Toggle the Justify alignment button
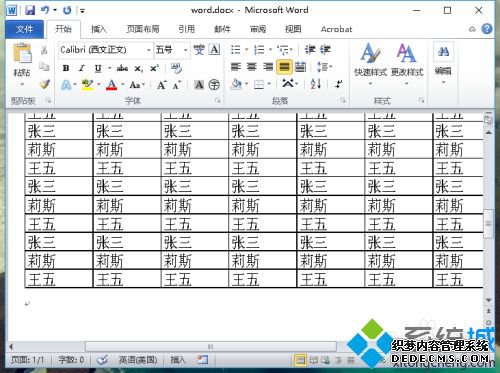 (x=284, y=67)
